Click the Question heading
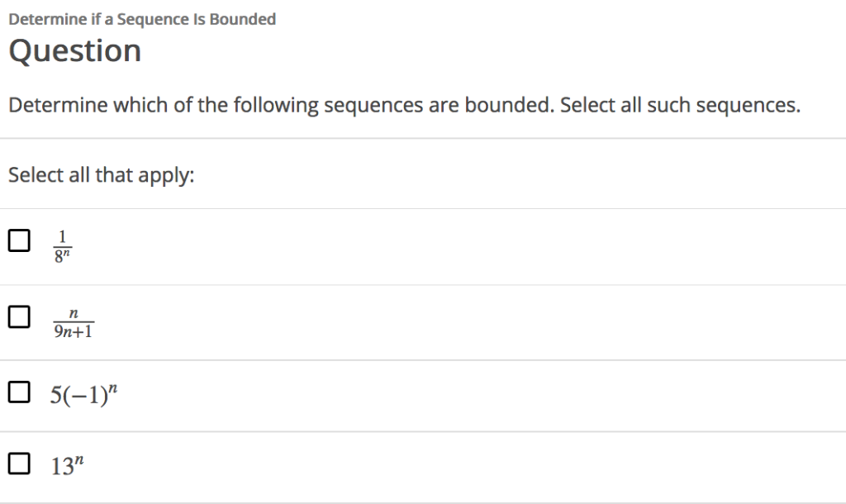The image size is (846, 504). (74, 50)
